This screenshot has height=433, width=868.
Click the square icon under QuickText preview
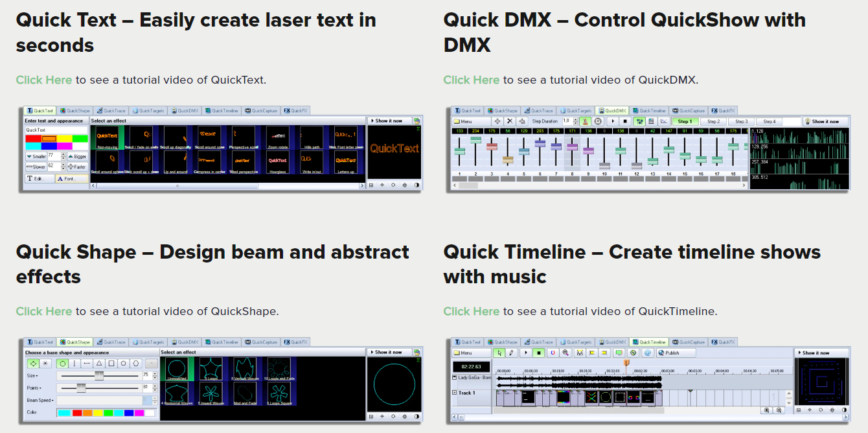point(371,185)
